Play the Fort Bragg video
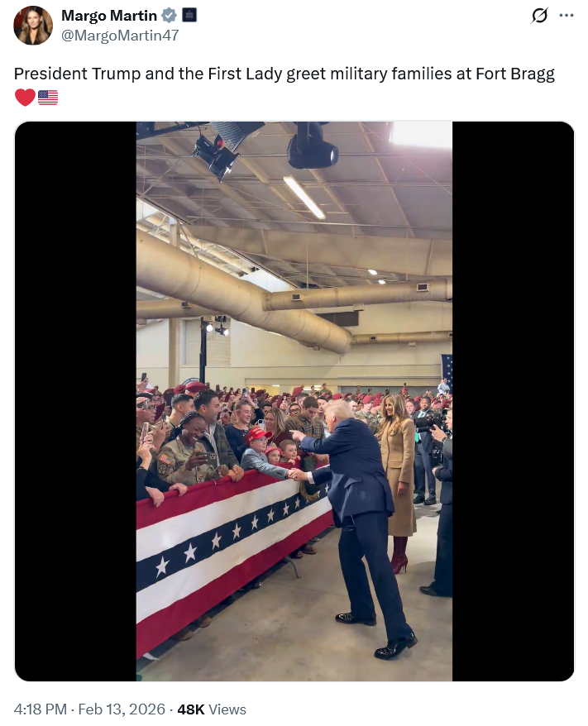 294,401
